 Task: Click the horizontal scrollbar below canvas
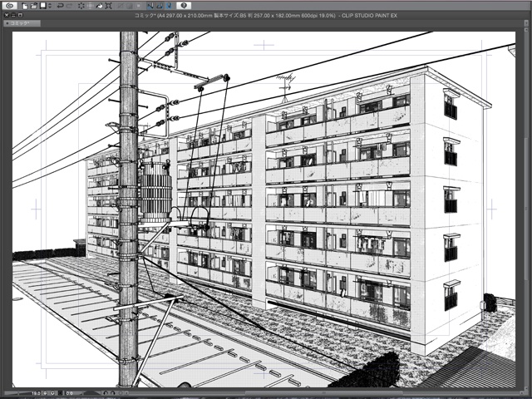coord(323,393)
